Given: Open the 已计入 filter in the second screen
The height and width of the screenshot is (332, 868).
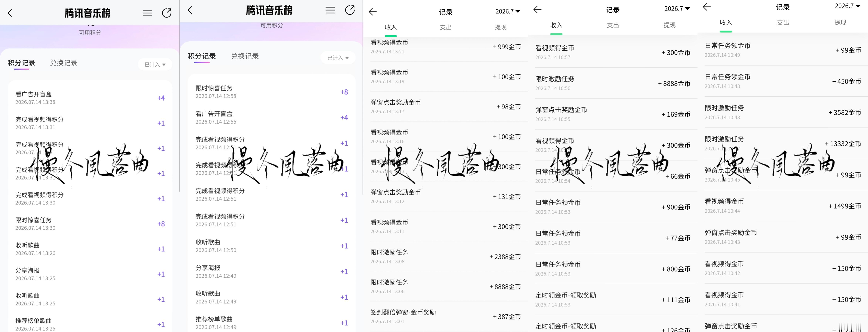Looking at the screenshot, I should [x=338, y=58].
